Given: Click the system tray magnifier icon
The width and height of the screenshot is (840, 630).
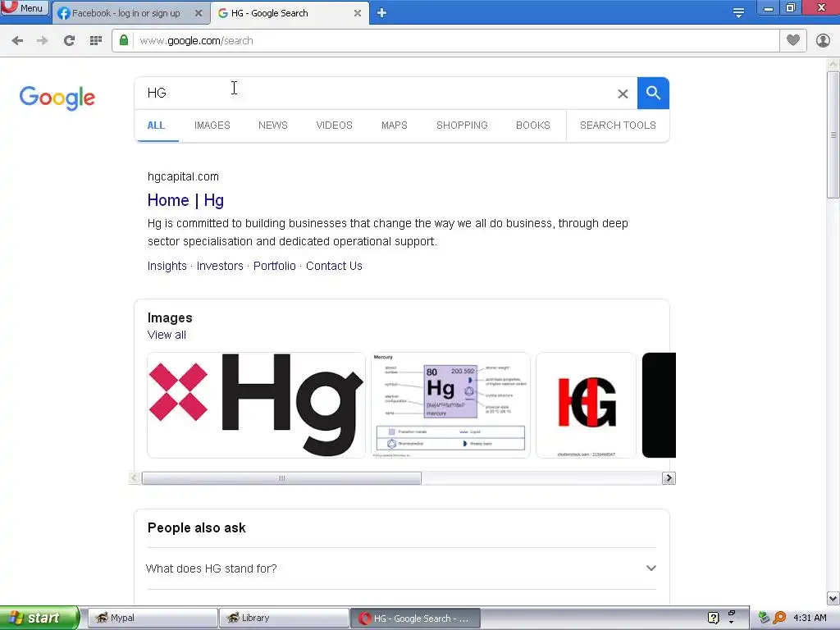Looking at the screenshot, I should point(779,618).
